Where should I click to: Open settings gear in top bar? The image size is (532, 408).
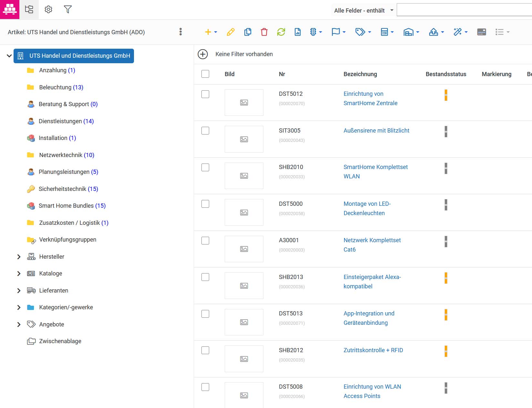click(x=48, y=9)
